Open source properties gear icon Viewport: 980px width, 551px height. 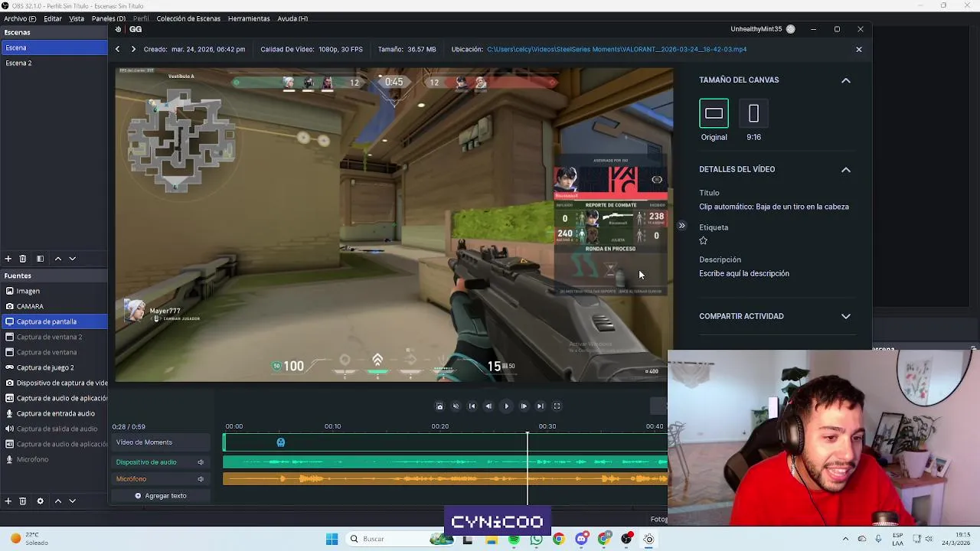pos(40,501)
